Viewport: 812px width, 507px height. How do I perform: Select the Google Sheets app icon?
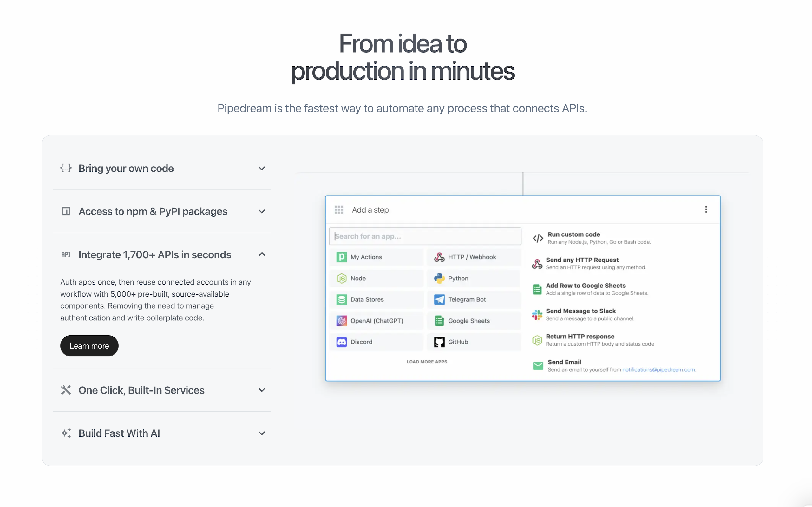[x=439, y=321]
